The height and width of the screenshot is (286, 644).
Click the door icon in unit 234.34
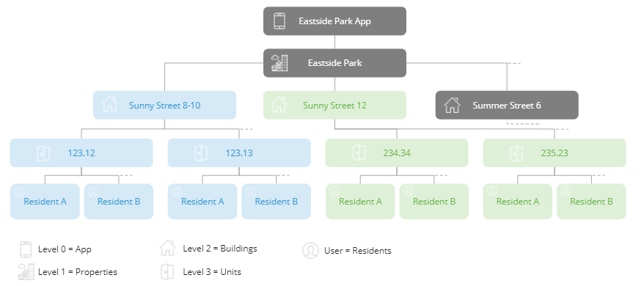pos(359,153)
